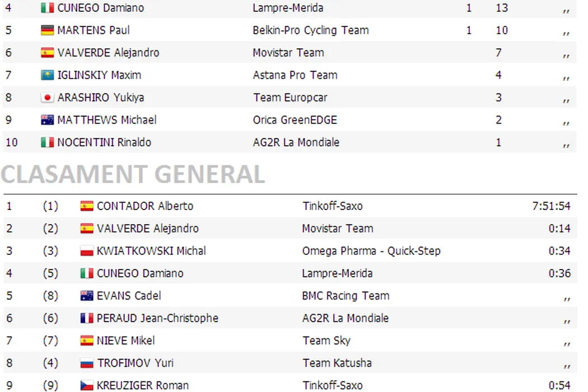This screenshot has width=588, height=392.
Task: Click the Russian flag beside TROFIMOV Yuri
Action: (x=87, y=363)
